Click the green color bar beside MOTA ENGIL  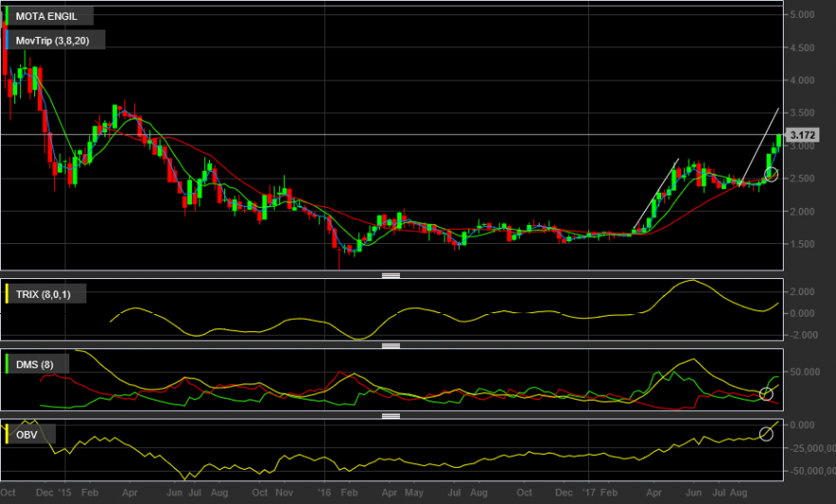point(7,16)
